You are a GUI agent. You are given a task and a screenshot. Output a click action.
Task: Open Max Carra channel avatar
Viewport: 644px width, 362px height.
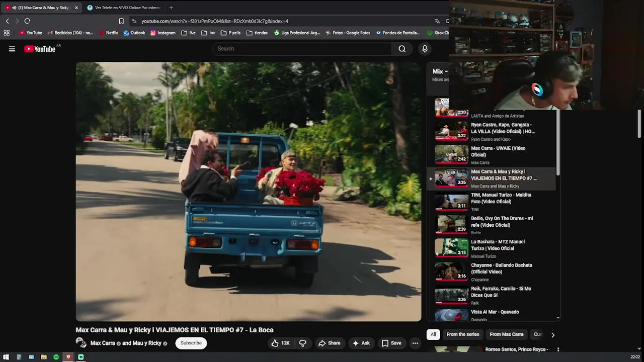tap(80, 343)
